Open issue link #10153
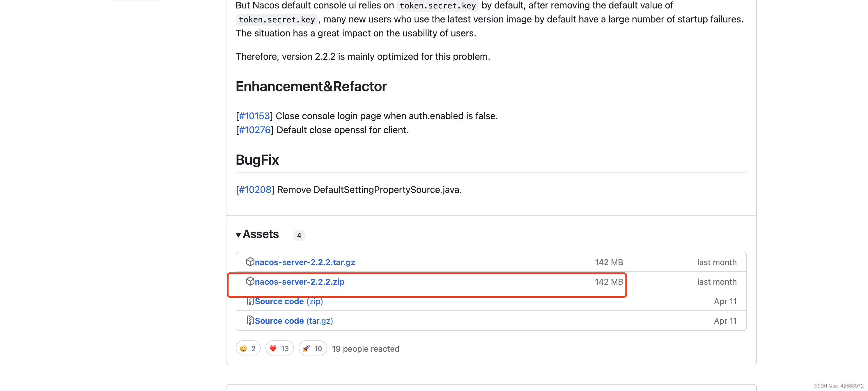This screenshot has width=868, height=391. click(254, 116)
